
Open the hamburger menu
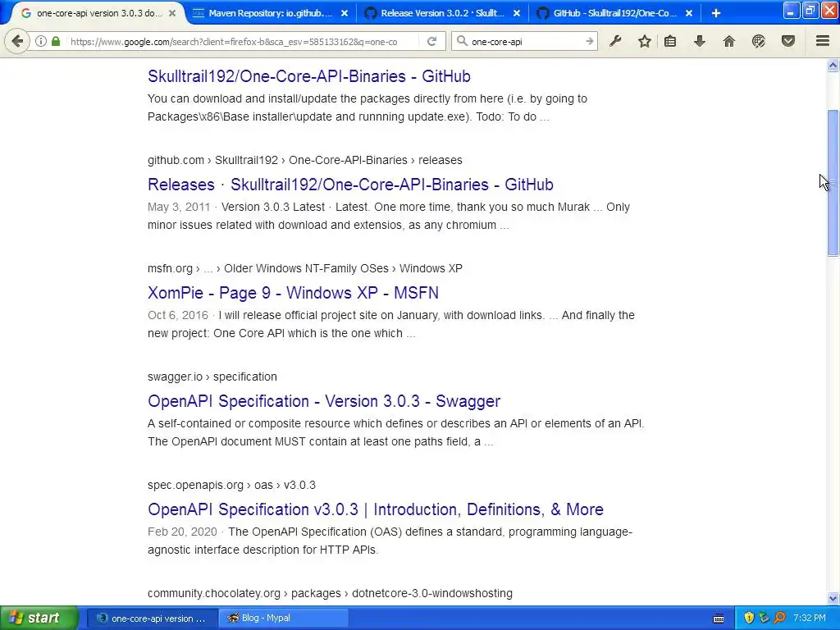[x=823, y=41]
